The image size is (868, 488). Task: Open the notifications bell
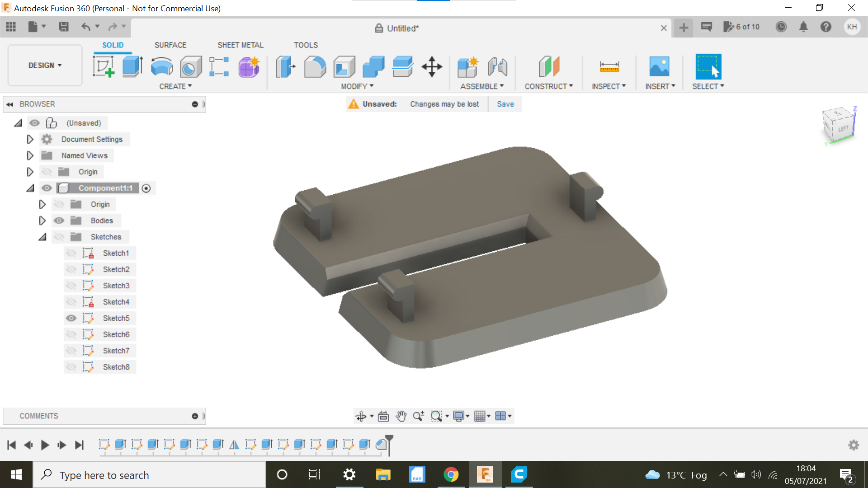(803, 27)
